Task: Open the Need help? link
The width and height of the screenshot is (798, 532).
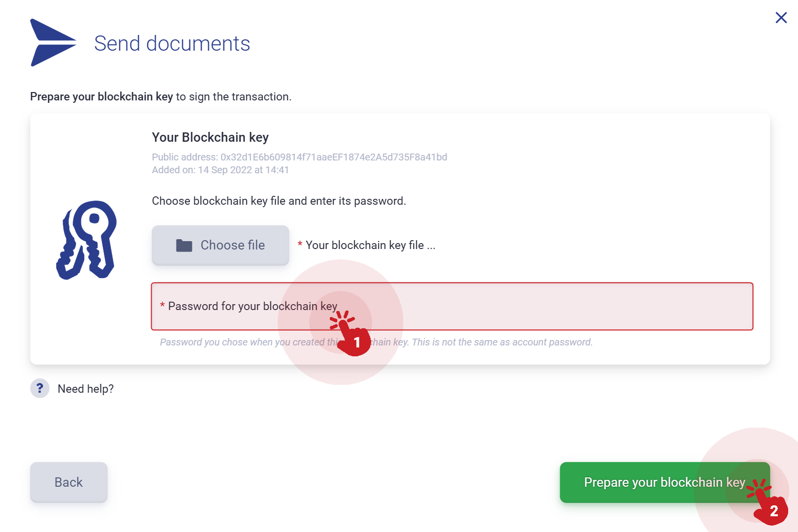Action: pos(86,389)
